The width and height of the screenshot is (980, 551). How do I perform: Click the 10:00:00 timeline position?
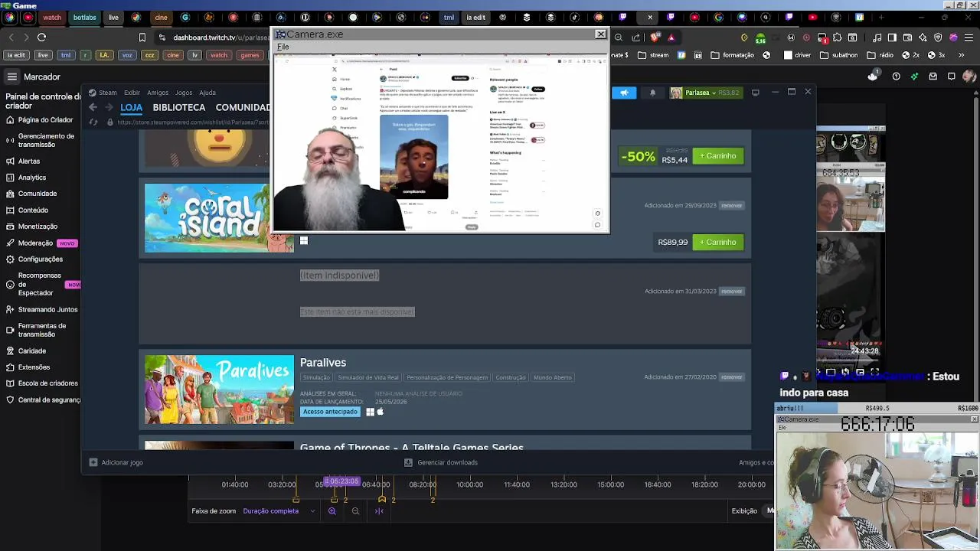(469, 484)
